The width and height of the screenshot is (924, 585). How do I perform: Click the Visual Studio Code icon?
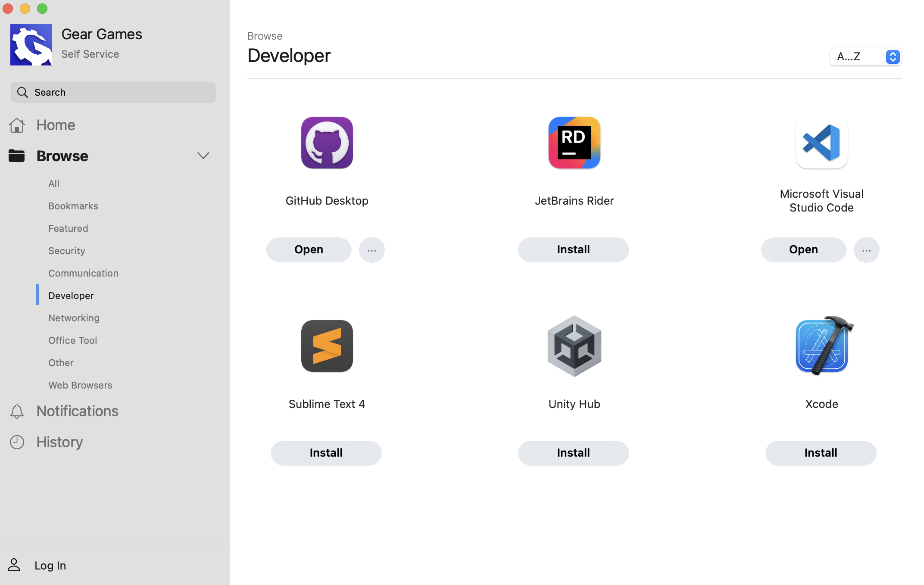821,143
